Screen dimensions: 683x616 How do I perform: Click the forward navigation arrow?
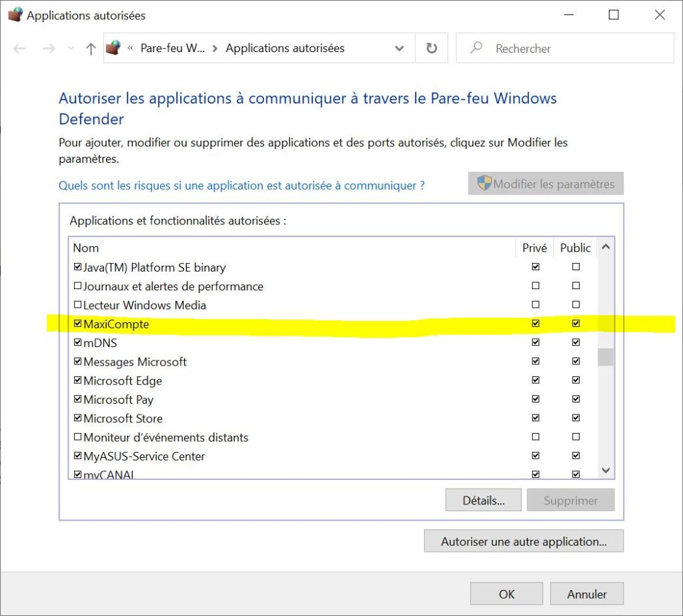(x=49, y=49)
